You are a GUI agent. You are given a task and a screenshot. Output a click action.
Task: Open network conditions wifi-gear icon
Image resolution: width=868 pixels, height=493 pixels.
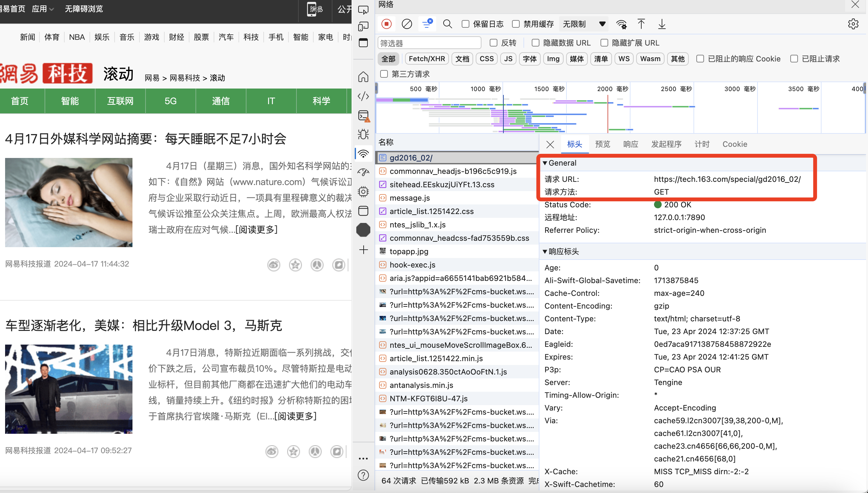click(x=621, y=24)
